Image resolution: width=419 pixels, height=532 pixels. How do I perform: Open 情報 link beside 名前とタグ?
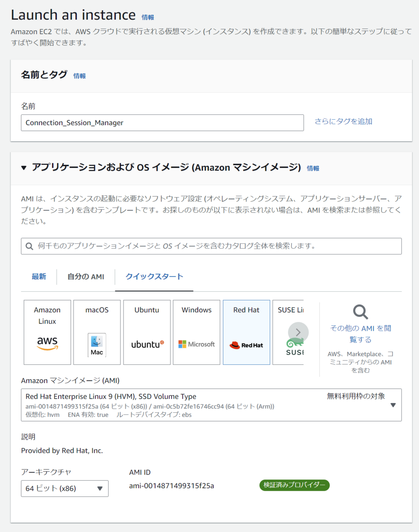[x=80, y=76]
